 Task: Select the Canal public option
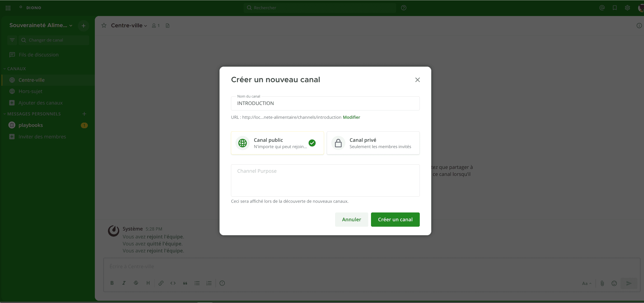[x=277, y=143]
